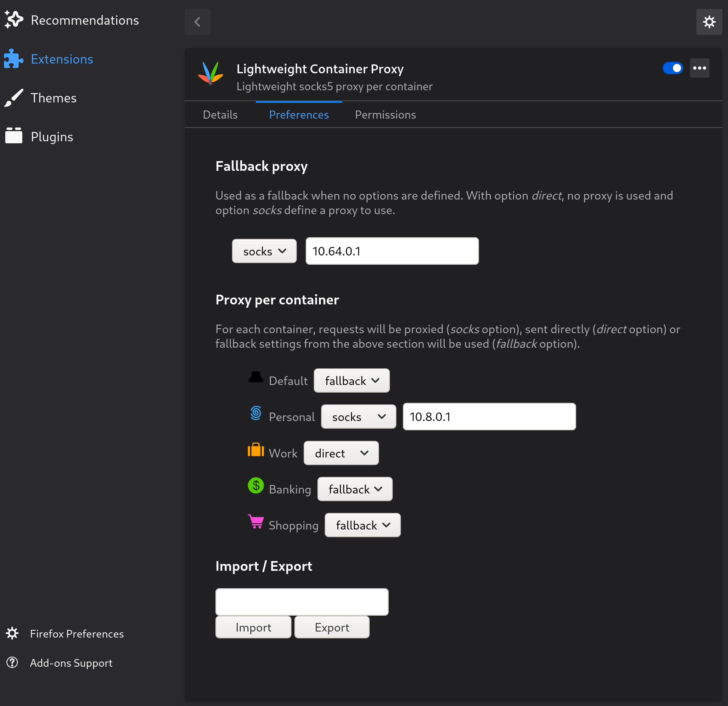Open the Themes section
Viewport: 728px width, 706px height.
pyautogui.click(x=53, y=98)
